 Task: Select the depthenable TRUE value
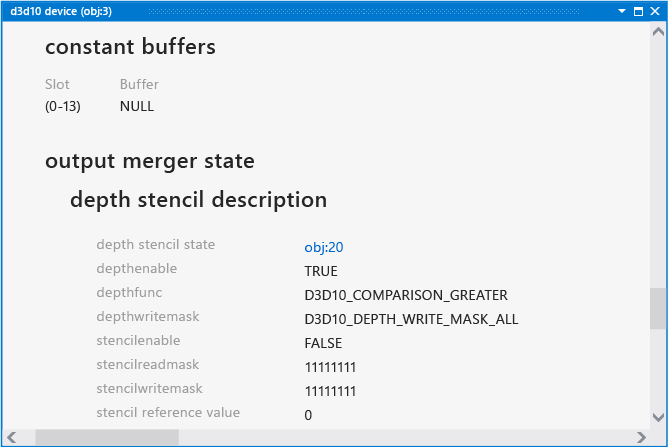[x=321, y=271]
